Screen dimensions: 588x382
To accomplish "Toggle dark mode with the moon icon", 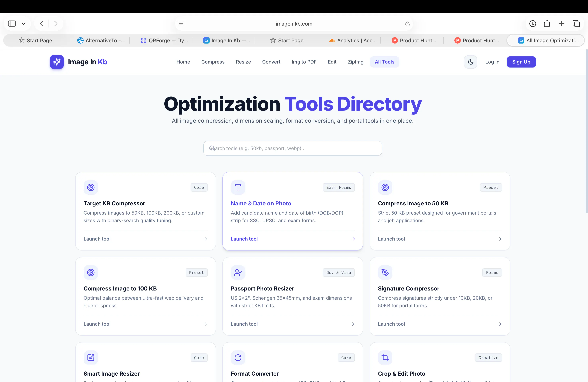I will (471, 62).
